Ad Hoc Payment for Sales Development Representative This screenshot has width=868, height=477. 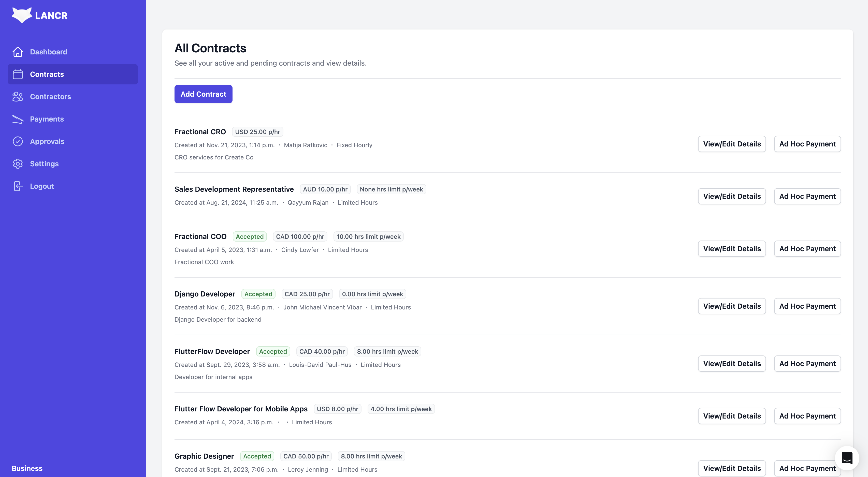click(x=807, y=196)
